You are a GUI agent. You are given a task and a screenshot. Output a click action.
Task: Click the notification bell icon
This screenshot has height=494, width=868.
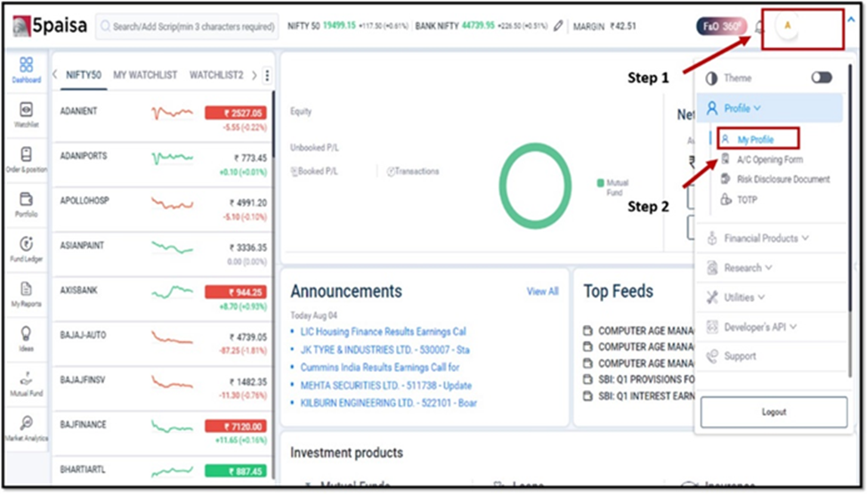760,26
